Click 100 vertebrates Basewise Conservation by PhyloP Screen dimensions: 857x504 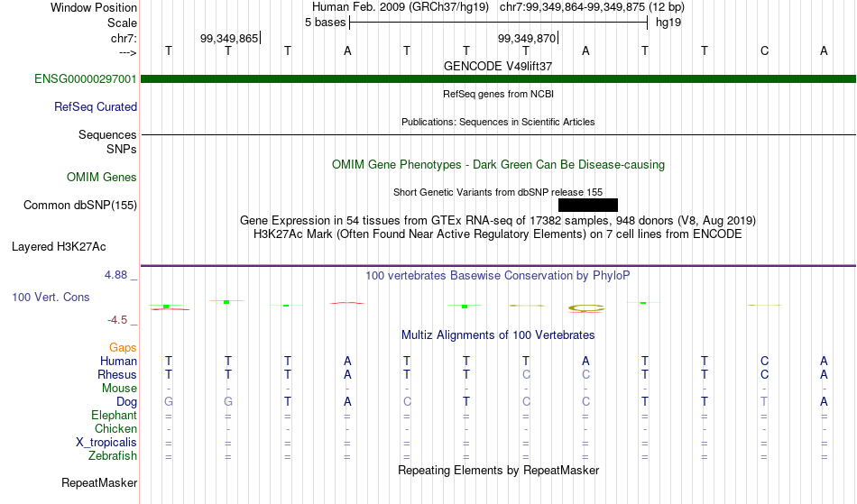[x=497, y=276]
